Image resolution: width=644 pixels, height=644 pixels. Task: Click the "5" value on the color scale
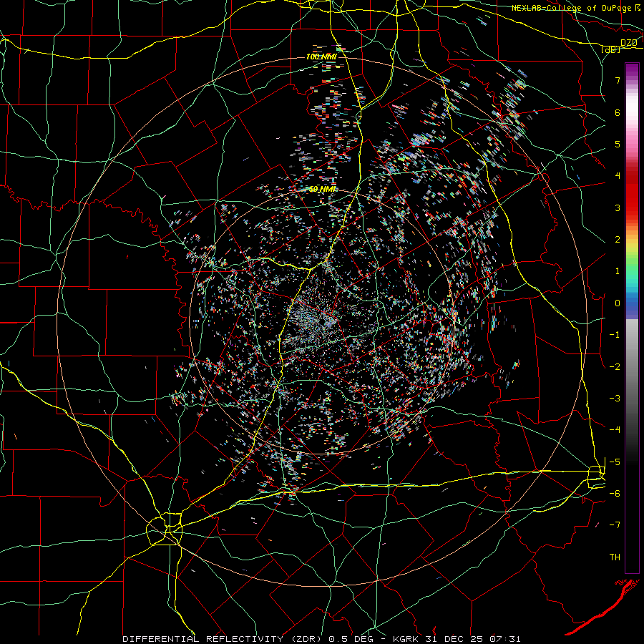618,144
